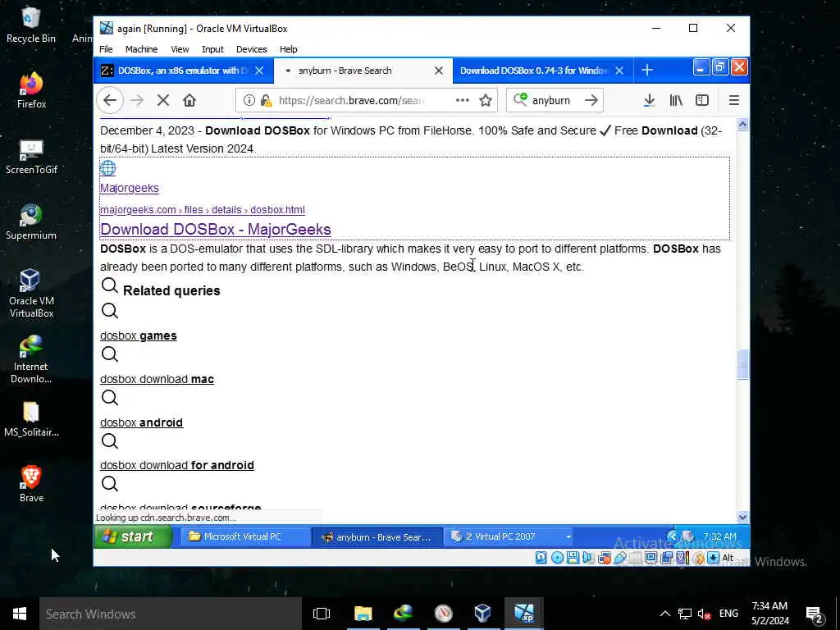This screenshot has width=840, height=630.
Task: Click VirtualBox display status icon
Action: click(651, 558)
